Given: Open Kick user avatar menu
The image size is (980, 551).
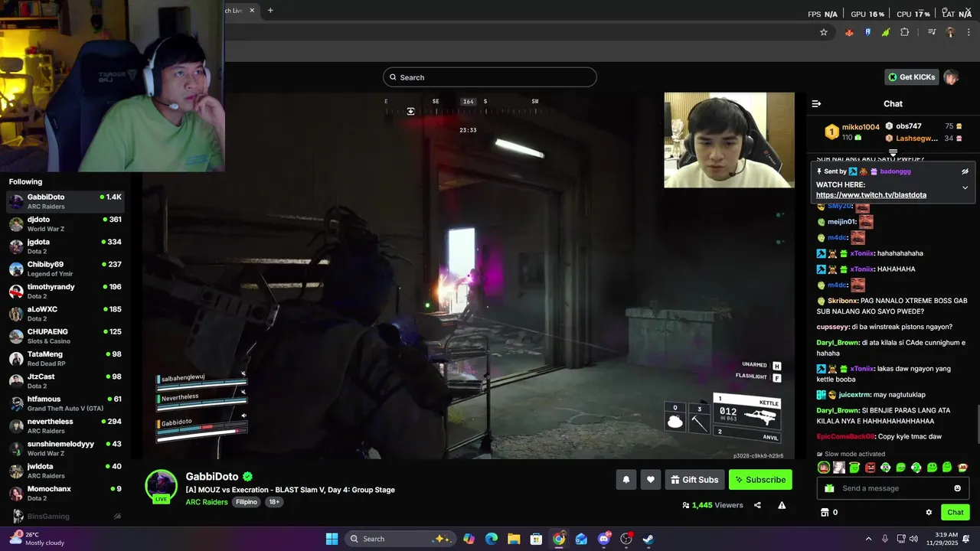Looking at the screenshot, I should [951, 77].
